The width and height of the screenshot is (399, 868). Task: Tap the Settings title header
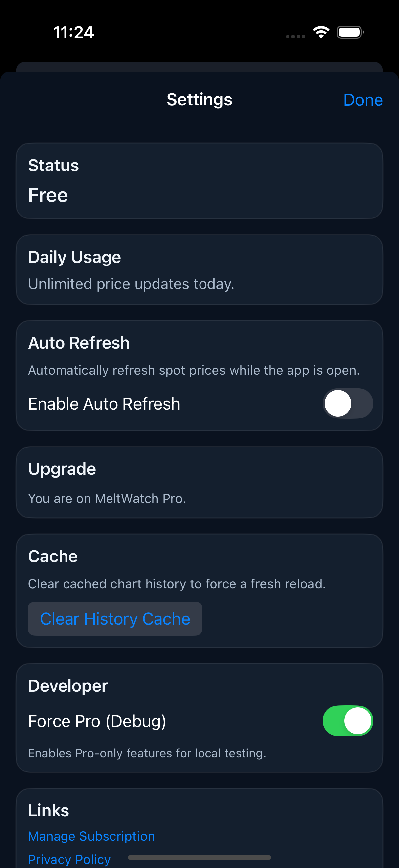[199, 99]
